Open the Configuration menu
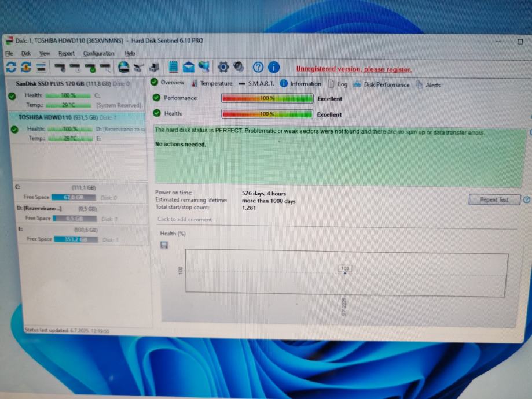 pyautogui.click(x=99, y=53)
